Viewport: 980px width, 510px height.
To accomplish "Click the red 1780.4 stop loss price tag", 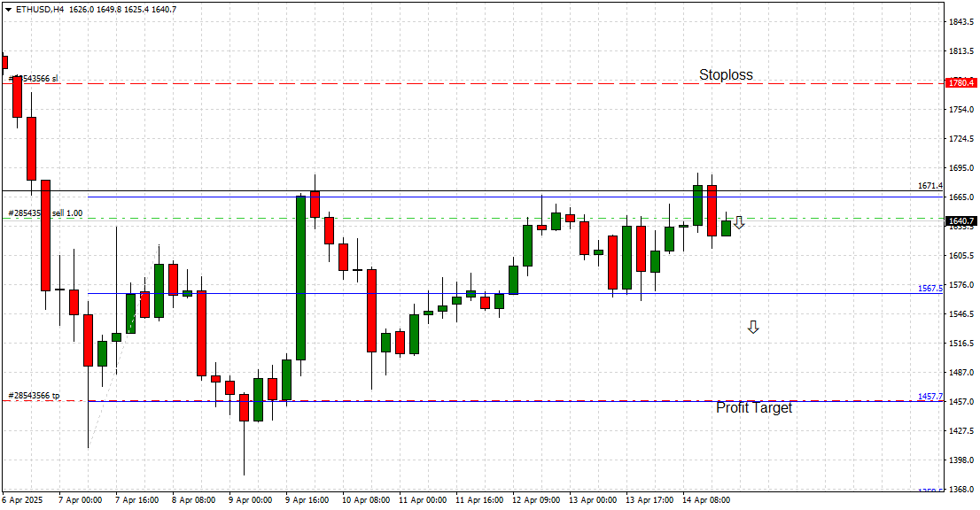I will pos(961,83).
